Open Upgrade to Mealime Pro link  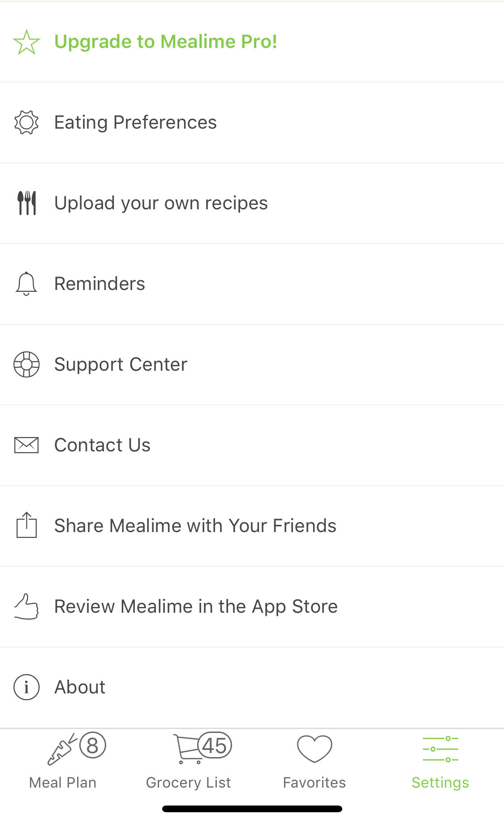[x=166, y=42]
